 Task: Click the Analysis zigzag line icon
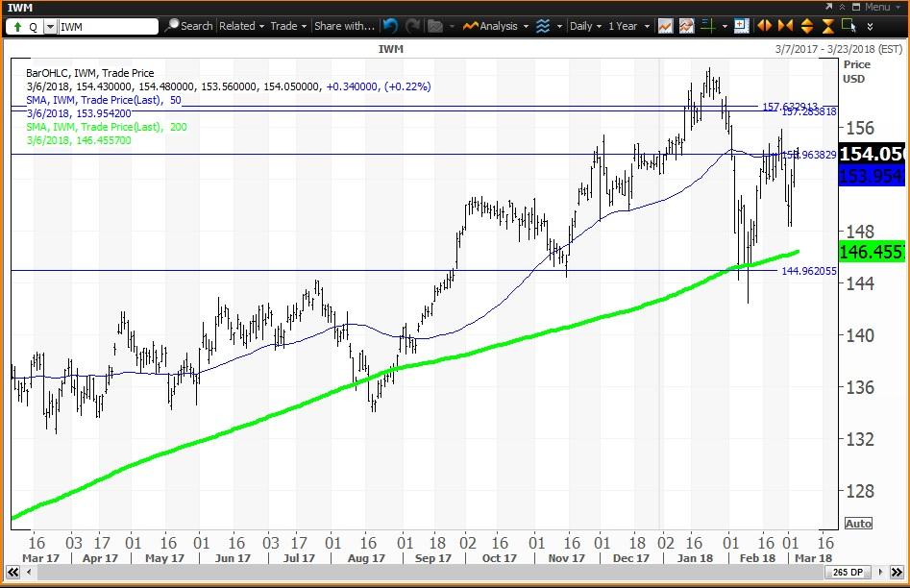point(470,26)
